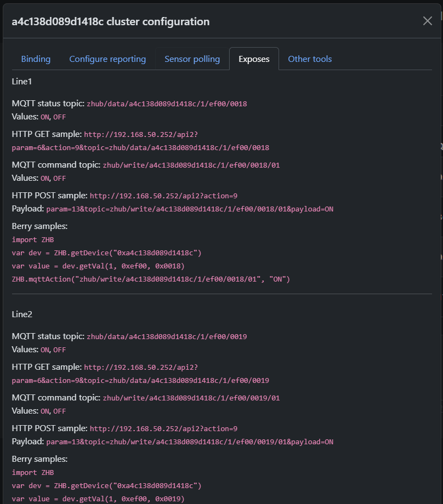
Task: Click Line2 payload string with topic 0019/01
Action: coord(190,442)
